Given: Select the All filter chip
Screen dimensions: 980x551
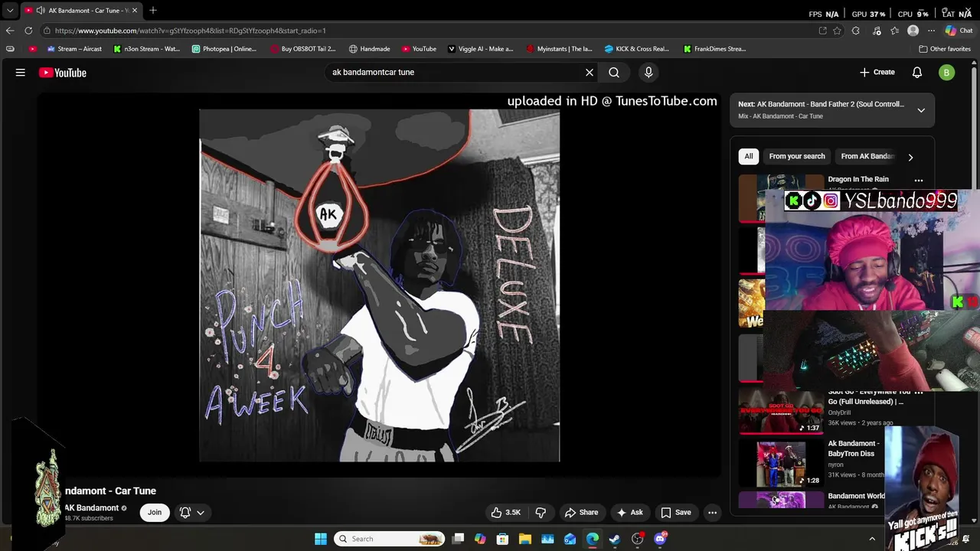Looking at the screenshot, I should pos(749,156).
